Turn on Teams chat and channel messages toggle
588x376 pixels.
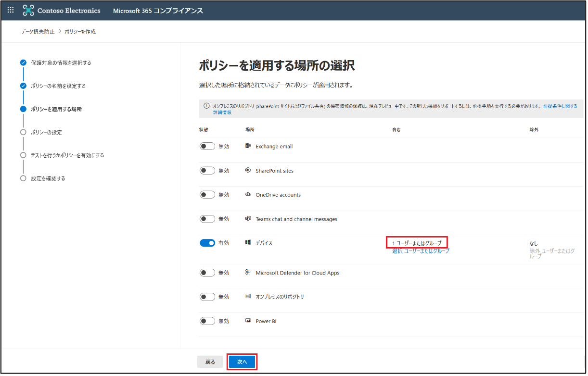[x=207, y=219]
